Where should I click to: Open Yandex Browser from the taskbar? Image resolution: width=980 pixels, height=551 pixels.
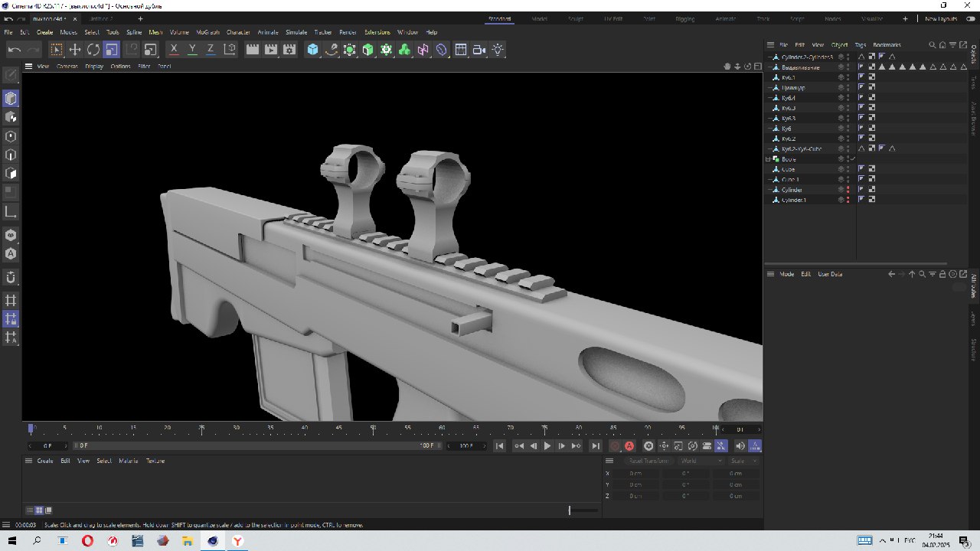click(x=238, y=541)
